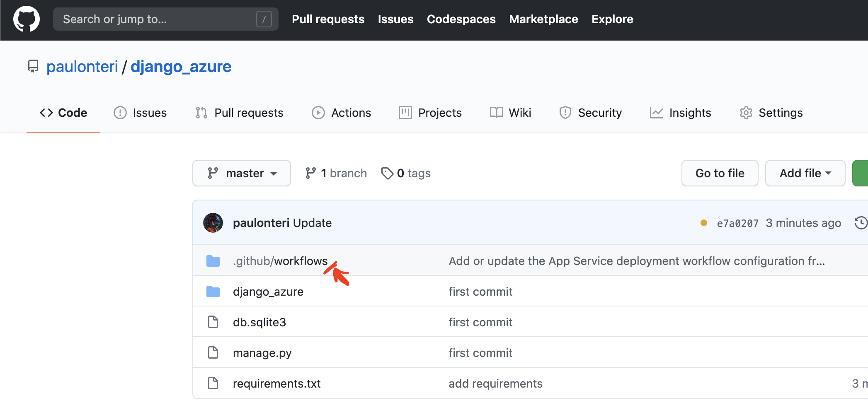Click the search or jump to field
The image size is (868, 405).
(x=165, y=19)
